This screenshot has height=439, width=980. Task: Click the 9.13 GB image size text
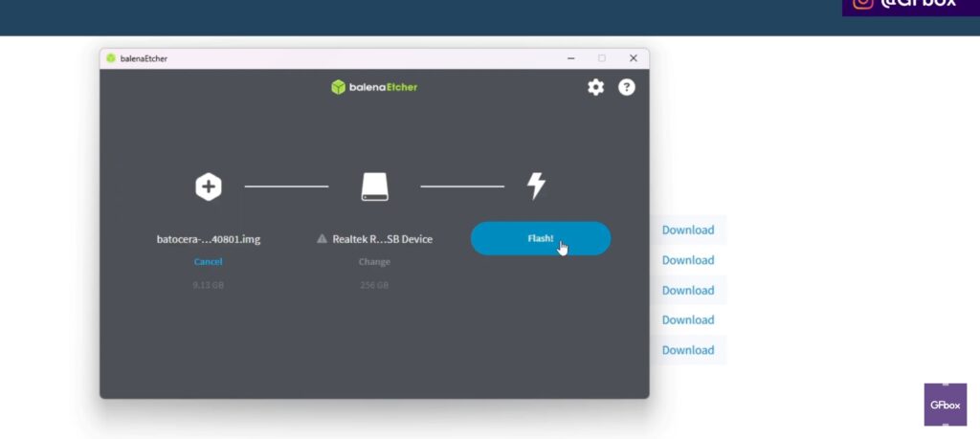pos(208,285)
